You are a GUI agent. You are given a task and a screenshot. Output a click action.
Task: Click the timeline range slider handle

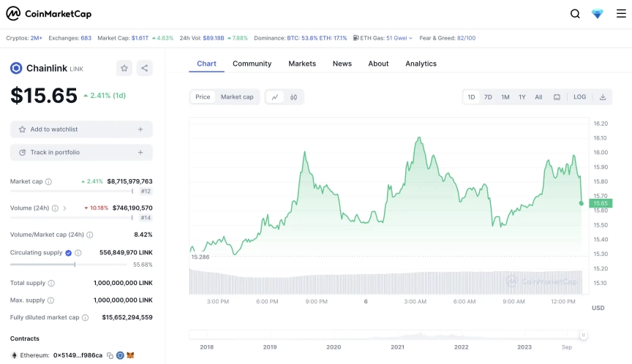click(583, 335)
